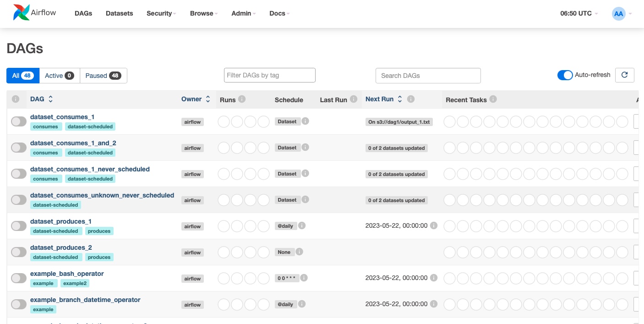Click the None schedule badge for dataset_produces_2
Image resolution: width=644 pixels, height=324 pixels.
pyautogui.click(x=284, y=252)
